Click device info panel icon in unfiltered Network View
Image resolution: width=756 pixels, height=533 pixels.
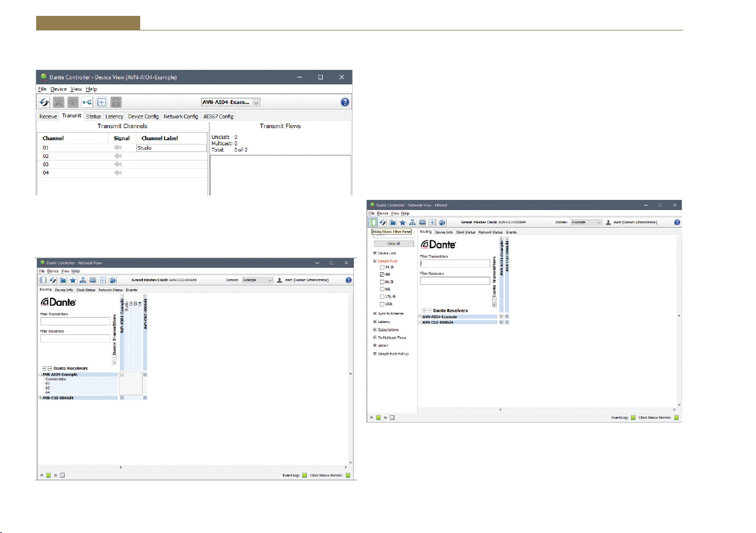[93, 280]
